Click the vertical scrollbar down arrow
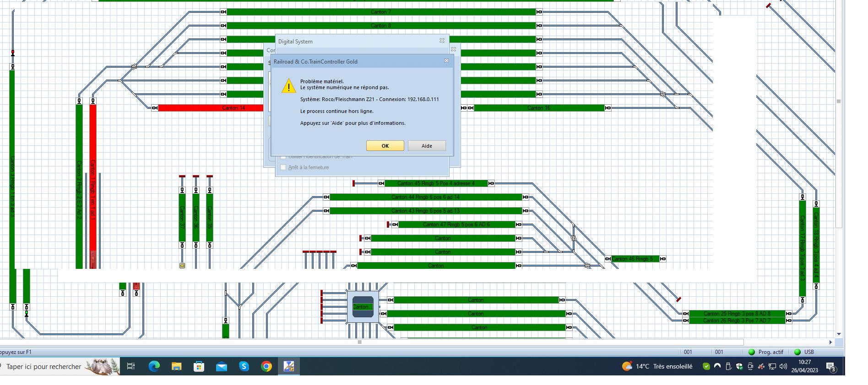The image size is (868, 385). click(839, 334)
